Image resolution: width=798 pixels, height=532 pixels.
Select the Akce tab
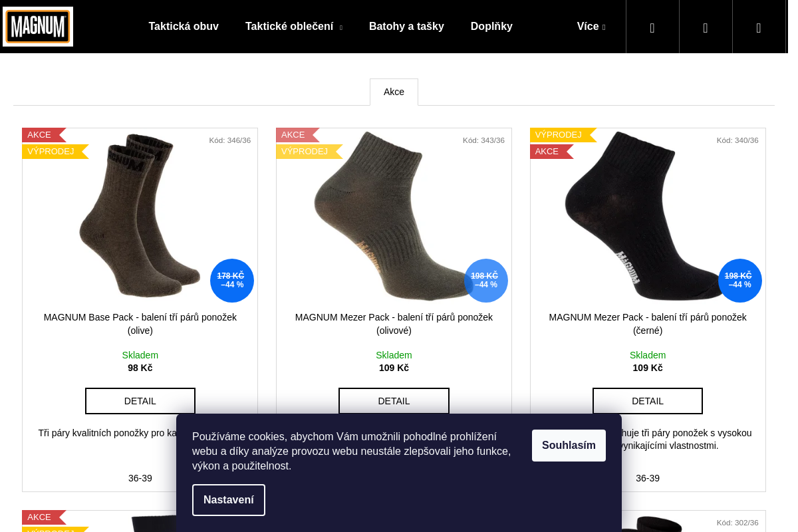(394, 92)
